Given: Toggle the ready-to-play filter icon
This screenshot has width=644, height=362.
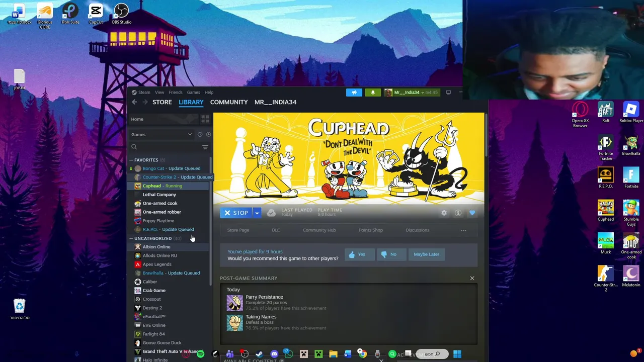Looking at the screenshot, I should 208,134.
